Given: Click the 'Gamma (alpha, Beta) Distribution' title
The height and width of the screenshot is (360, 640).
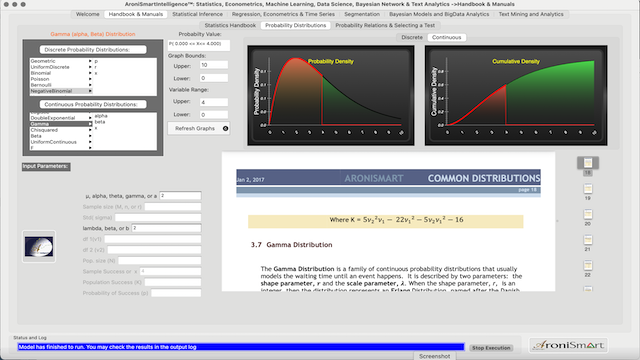Looking at the screenshot, I should tap(93, 34).
